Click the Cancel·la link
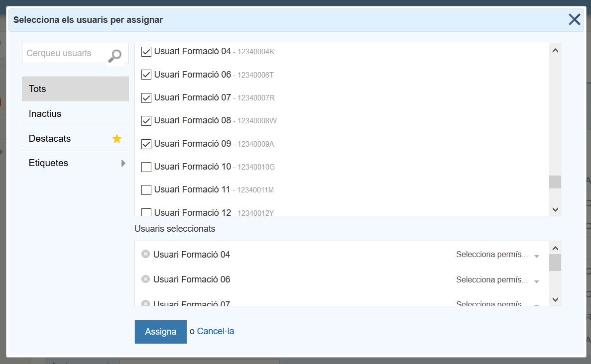Viewport: 591px width, 364px height. coord(215,331)
